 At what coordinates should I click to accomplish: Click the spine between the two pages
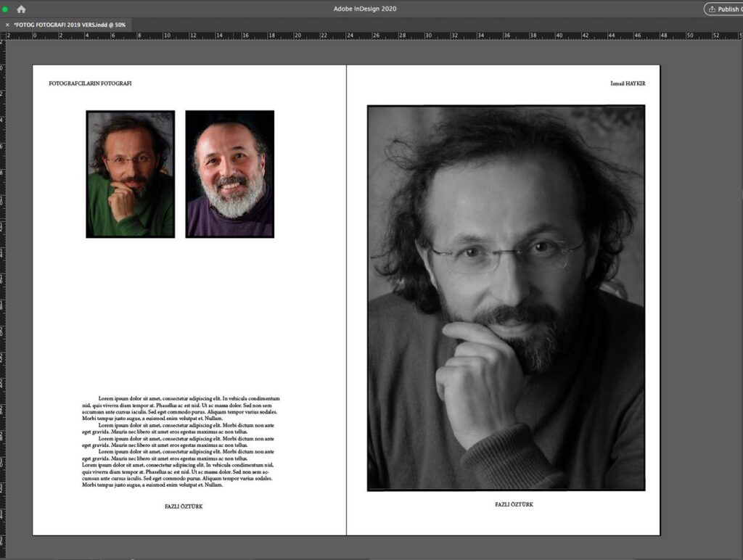pyautogui.click(x=346, y=290)
